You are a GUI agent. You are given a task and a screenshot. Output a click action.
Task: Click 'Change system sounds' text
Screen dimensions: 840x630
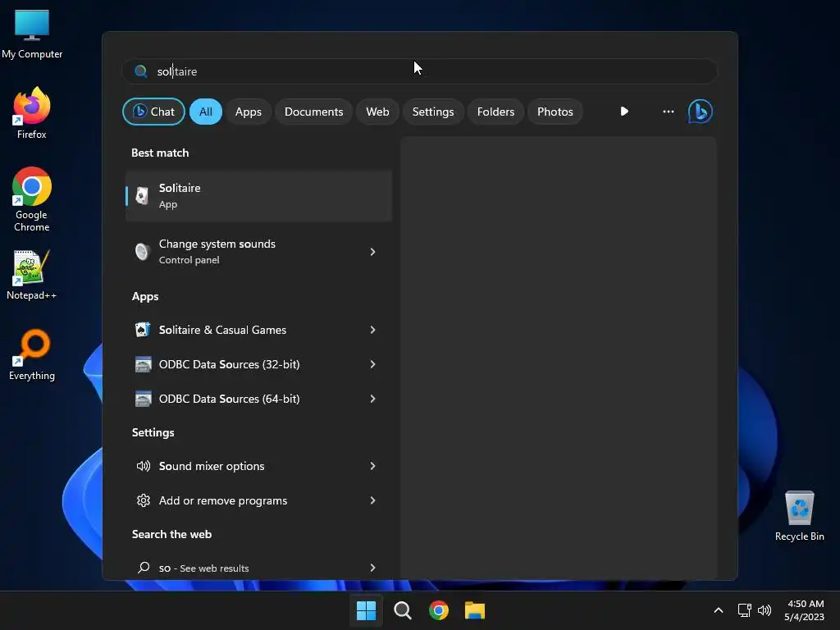coord(217,244)
